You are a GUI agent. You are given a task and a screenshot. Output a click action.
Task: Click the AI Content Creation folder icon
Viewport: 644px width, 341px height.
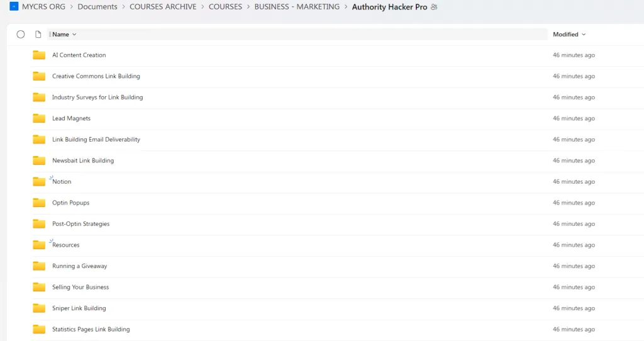(x=39, y=55)
